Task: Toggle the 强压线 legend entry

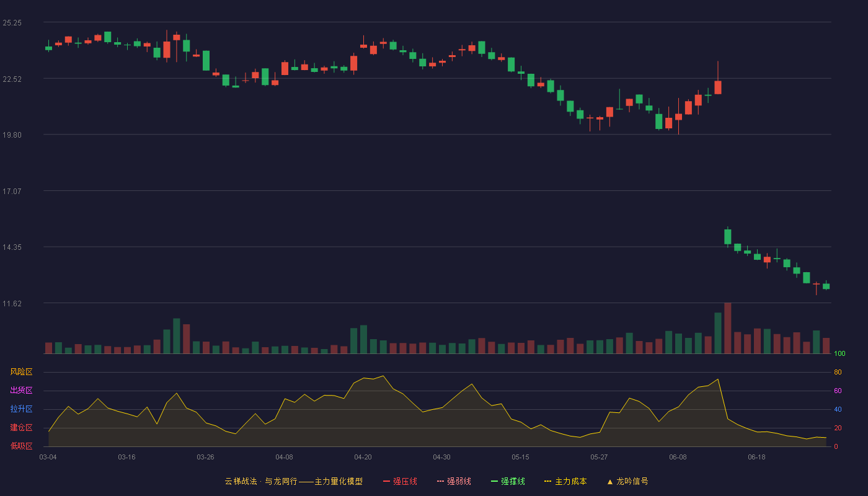Action: [x=400, y=481]
